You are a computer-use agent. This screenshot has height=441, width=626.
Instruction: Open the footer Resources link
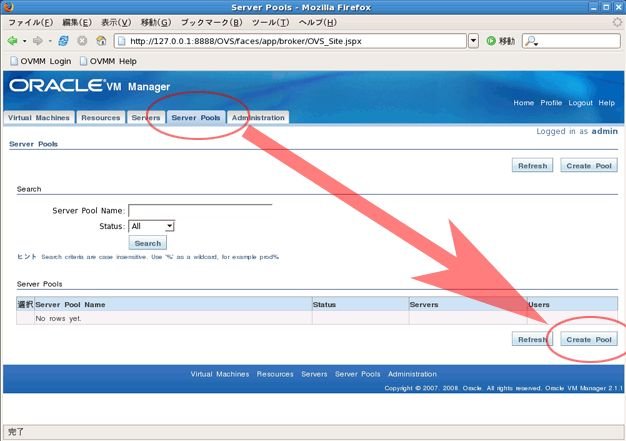(275, 374)
